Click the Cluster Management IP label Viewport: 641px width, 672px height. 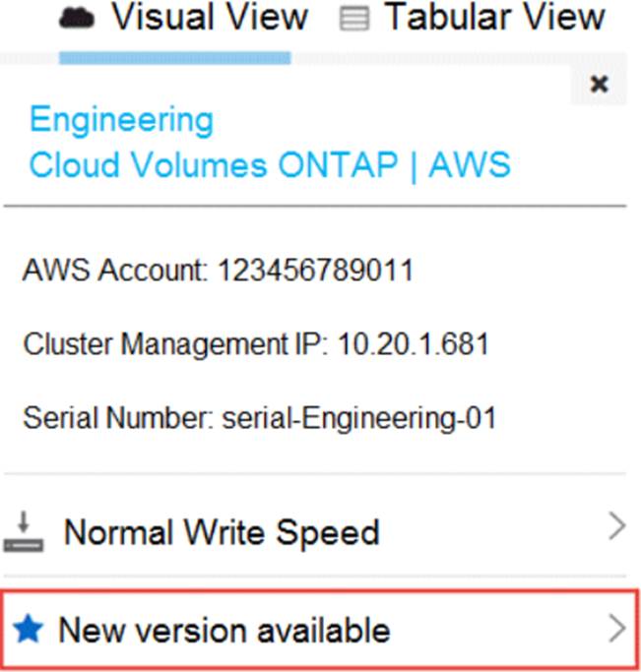pyautogui.click(x=174, y=345)
